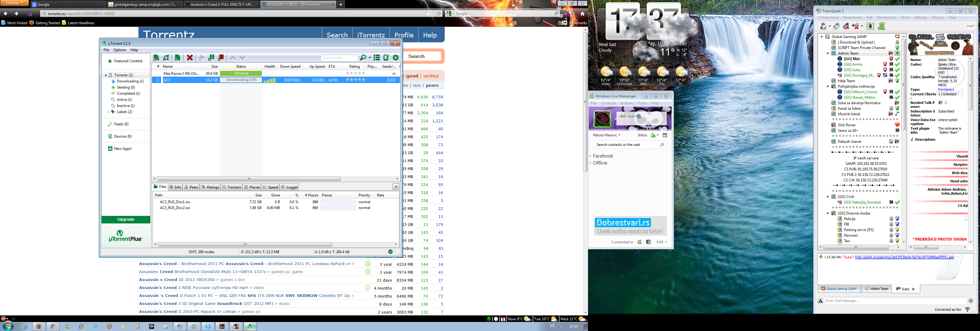980x331 pixels.
Task: Collapse Psihijatrijska ordinacija channel in TeamSpeak
Action: click(x=827, y=86)
